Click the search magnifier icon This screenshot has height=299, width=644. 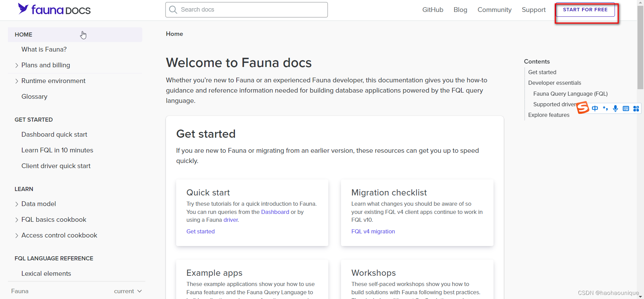click(173, 10)
